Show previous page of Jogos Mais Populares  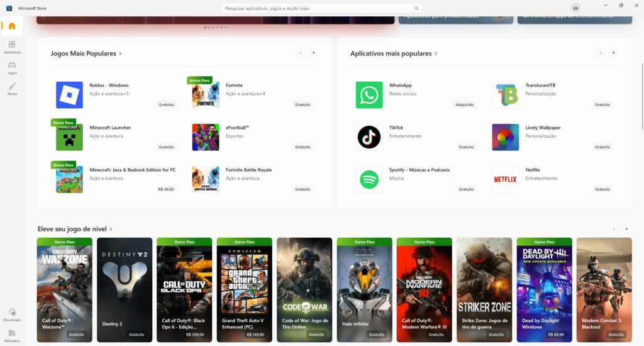tap(301, 53)
